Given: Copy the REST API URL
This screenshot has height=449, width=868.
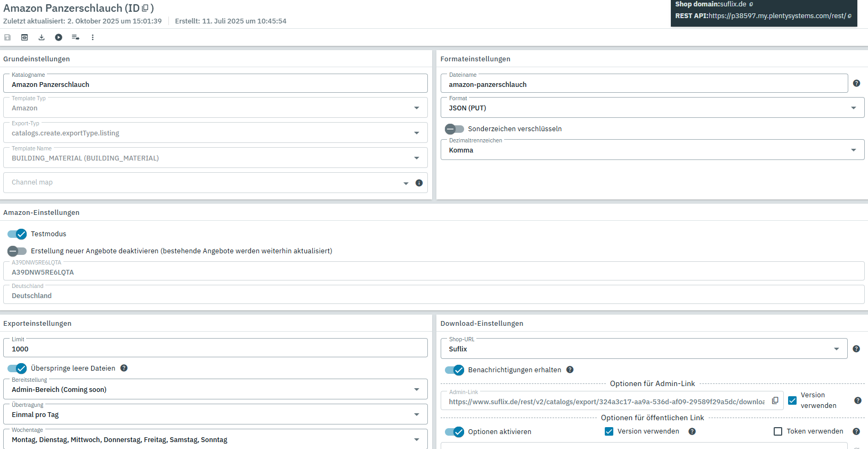Looking at the screenshot, I should [x=849, y=16].
